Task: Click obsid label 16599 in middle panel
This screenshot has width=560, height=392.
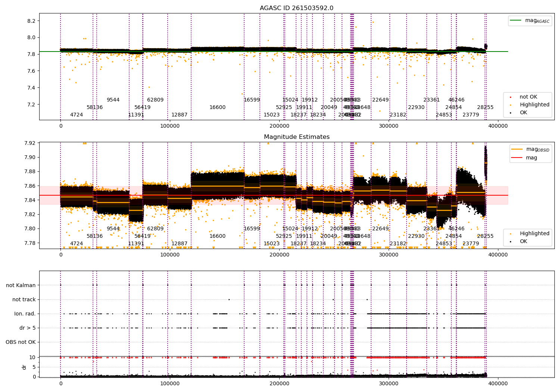Action: (x=252, y=229)
